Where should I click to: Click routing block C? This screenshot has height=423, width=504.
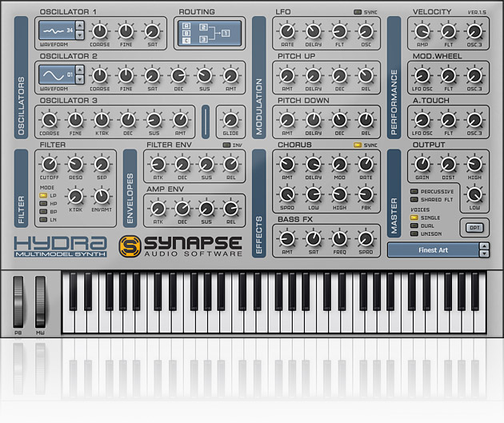[186, 41]
